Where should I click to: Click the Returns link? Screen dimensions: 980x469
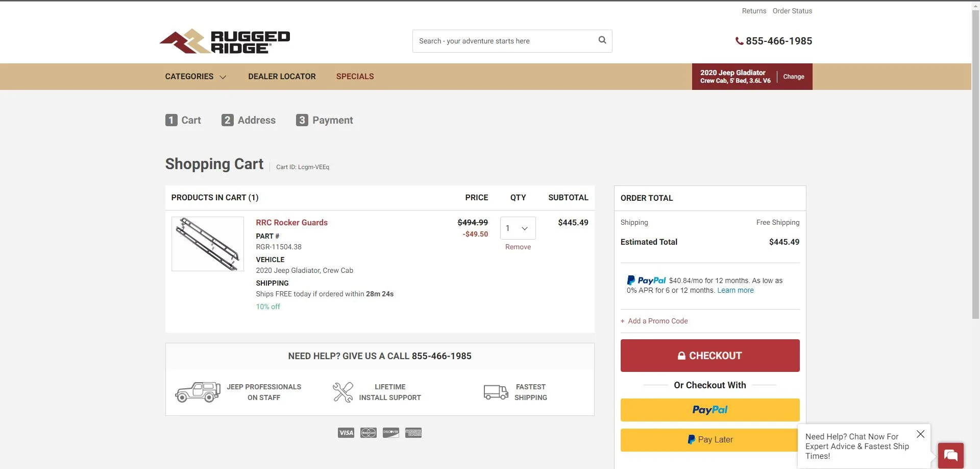point(754,11)
